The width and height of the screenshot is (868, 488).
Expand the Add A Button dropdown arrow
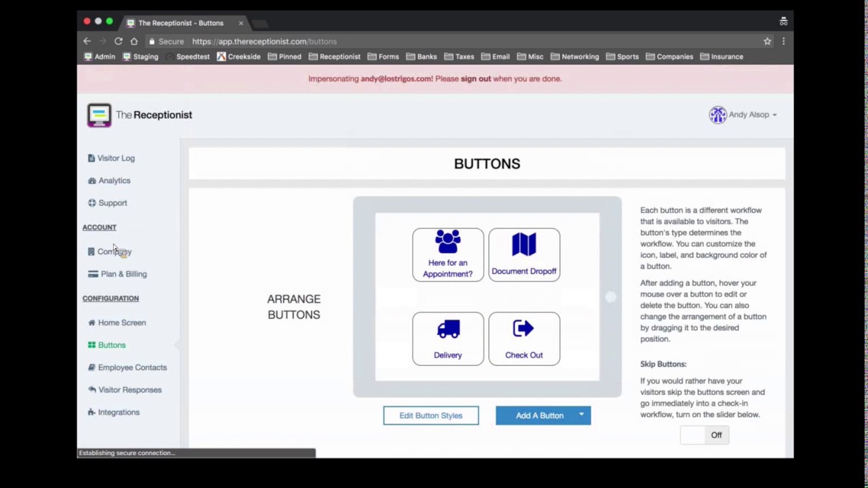(x=581, y=415)
